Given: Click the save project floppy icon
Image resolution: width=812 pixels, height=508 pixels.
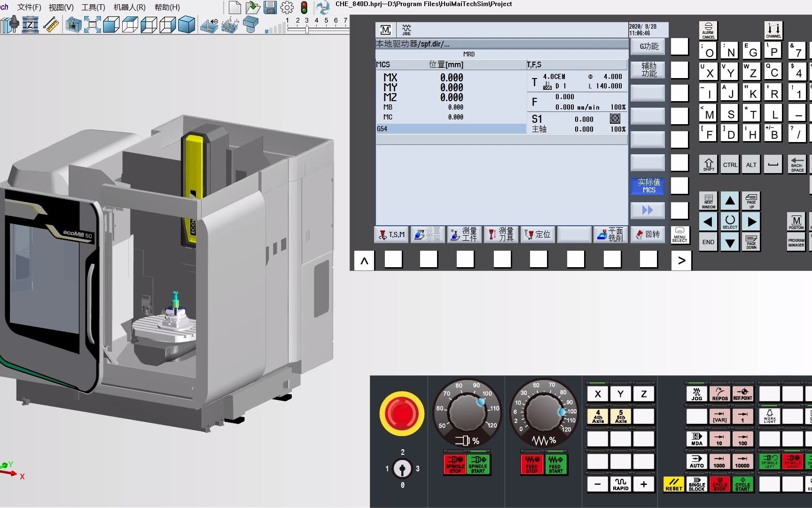Looking at the screenshot, I should coord(270,7).
